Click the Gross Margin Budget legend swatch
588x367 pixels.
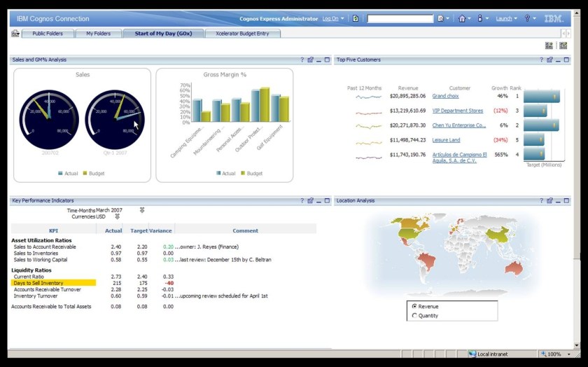pyautogui.click(x=243, y=173)
